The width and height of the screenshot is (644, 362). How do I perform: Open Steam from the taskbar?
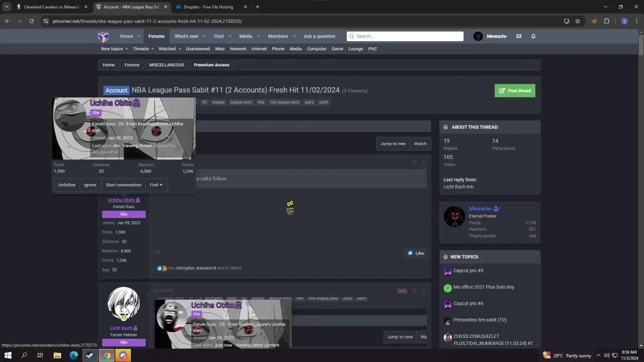click(x=90, y=355)
